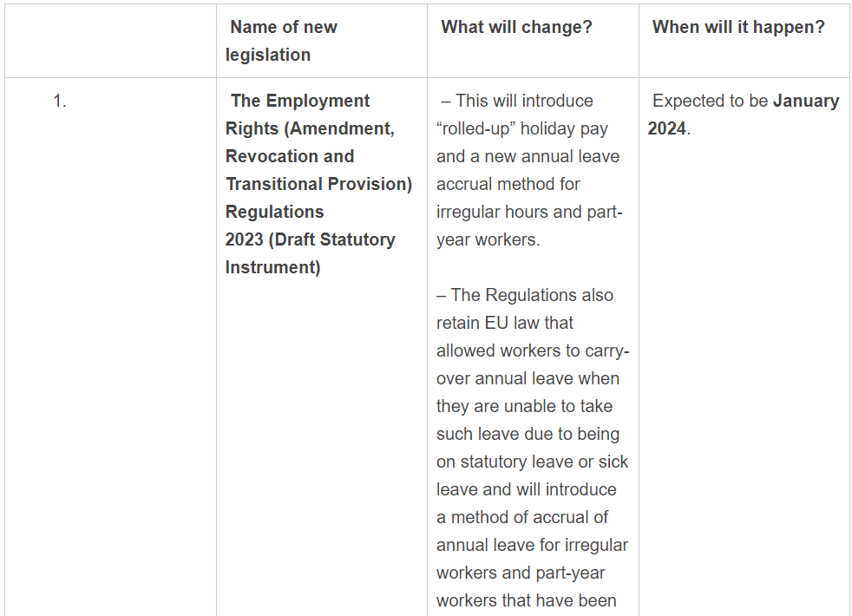The image size is (852, 616).
Task: Select the row number "1." cell
Action: [60, 101]
